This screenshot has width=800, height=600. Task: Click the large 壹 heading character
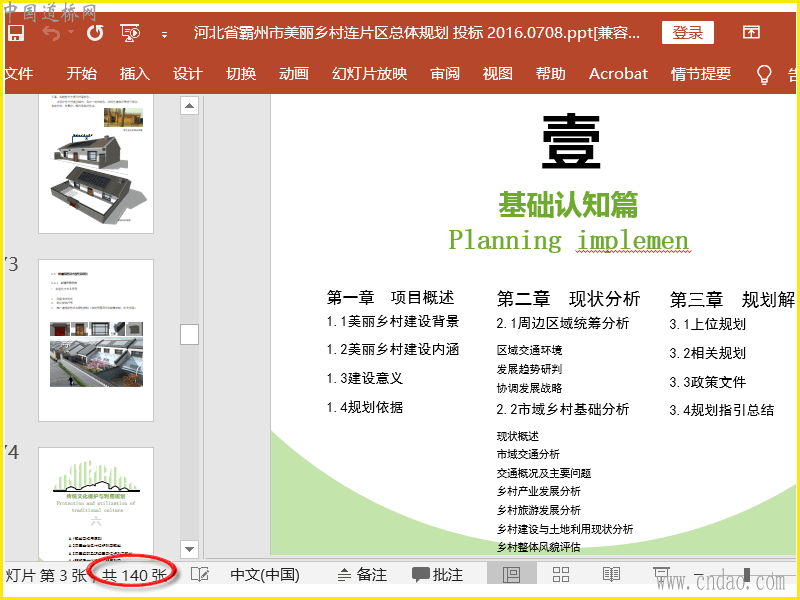[x=571, y=141]
